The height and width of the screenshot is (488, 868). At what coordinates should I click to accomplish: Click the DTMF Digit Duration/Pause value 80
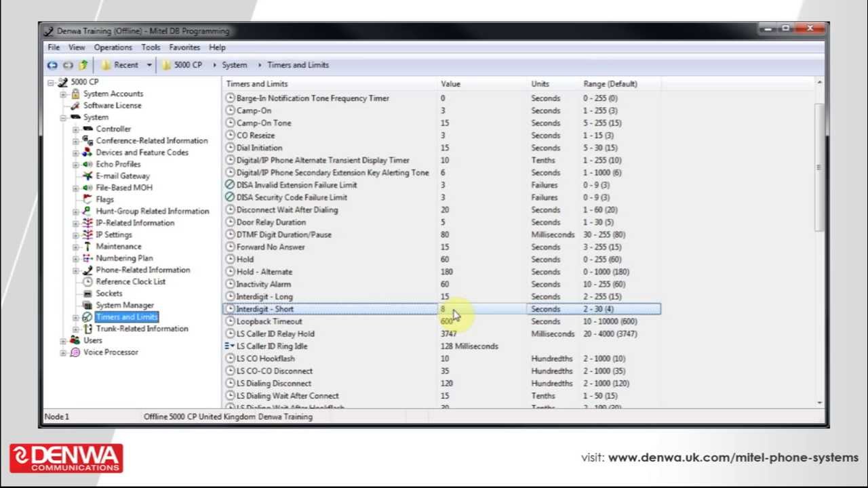(445, 235)
